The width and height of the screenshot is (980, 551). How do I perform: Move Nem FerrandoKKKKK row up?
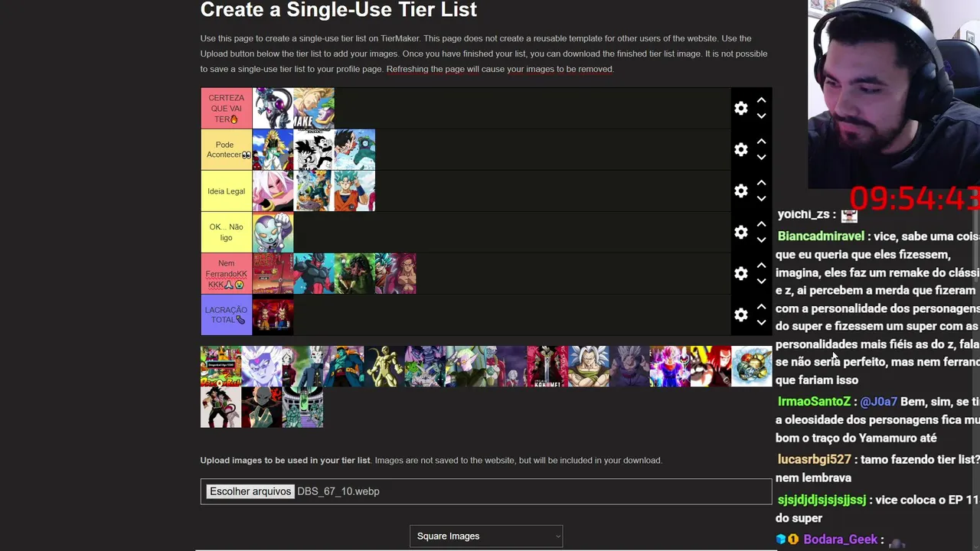coord(761,266)
